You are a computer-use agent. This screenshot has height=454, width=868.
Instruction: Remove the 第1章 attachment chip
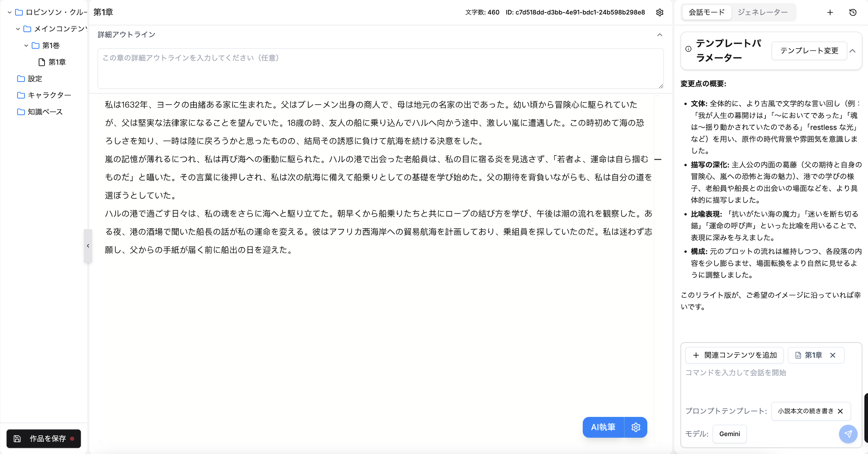[833, 355]
